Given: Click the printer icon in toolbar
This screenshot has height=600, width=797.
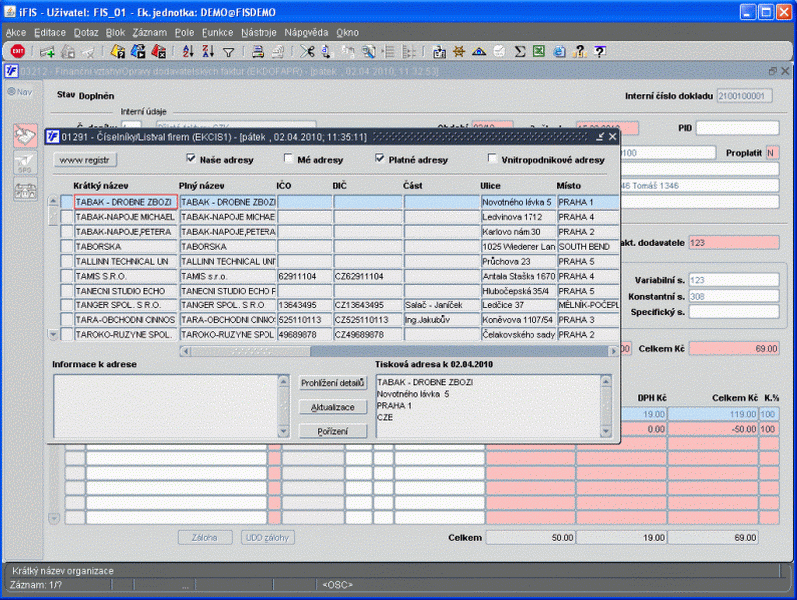Looking at the screenshot, I should (x=257, y=51).
